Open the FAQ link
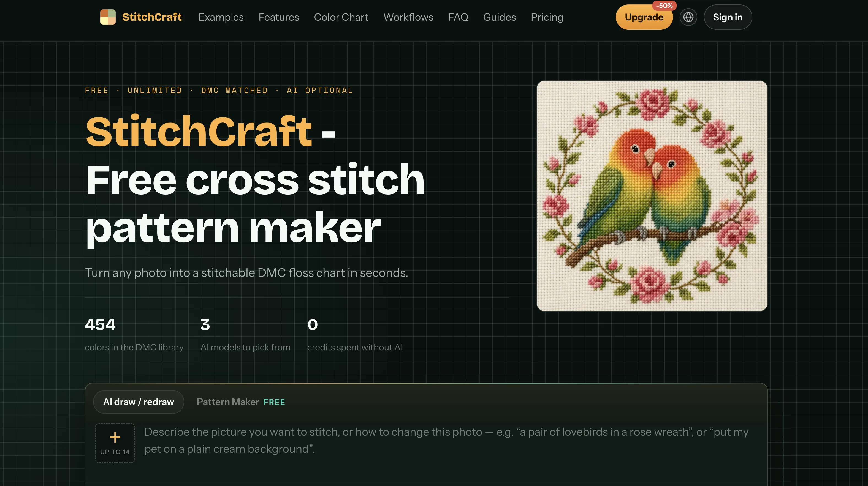Image resolution: width=868 pixels, height=486 pixels. [x=458, y=17]
